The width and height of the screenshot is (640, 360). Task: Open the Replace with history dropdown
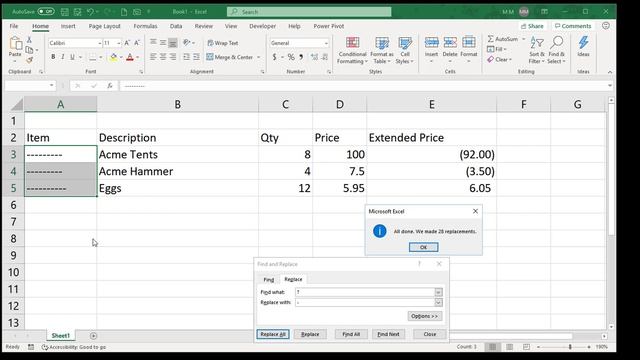[x=438, y=302]
